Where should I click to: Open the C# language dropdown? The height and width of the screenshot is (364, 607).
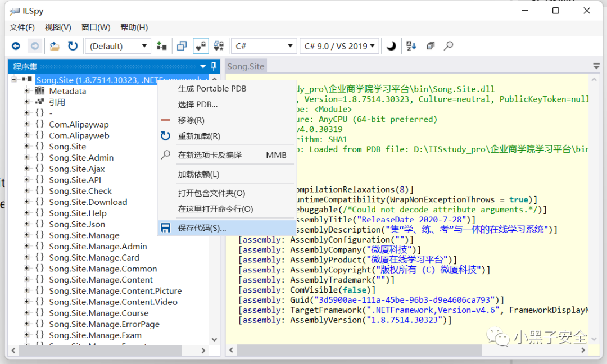[x=264, y=46]
